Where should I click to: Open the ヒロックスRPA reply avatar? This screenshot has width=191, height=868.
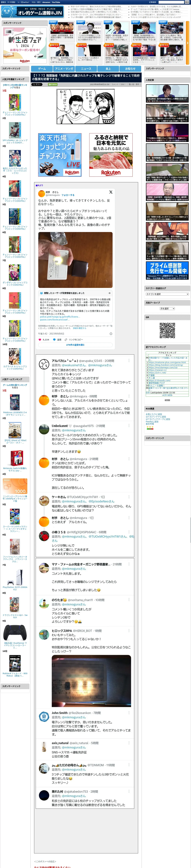44,635
